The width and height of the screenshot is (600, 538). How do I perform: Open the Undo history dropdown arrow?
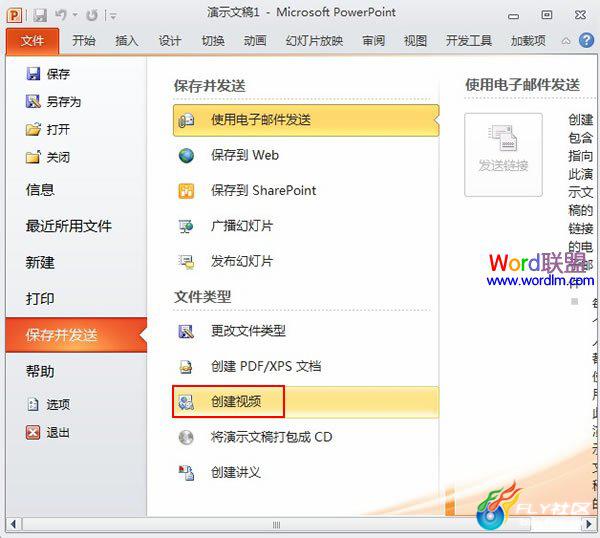pyautogui.click(x=75, y=15)
